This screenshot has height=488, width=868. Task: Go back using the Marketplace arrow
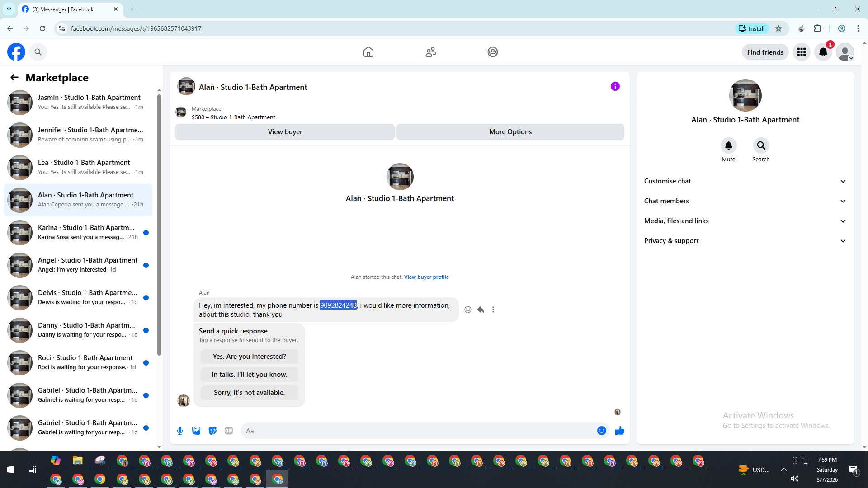pyautogui.click(x=14, y=77)
